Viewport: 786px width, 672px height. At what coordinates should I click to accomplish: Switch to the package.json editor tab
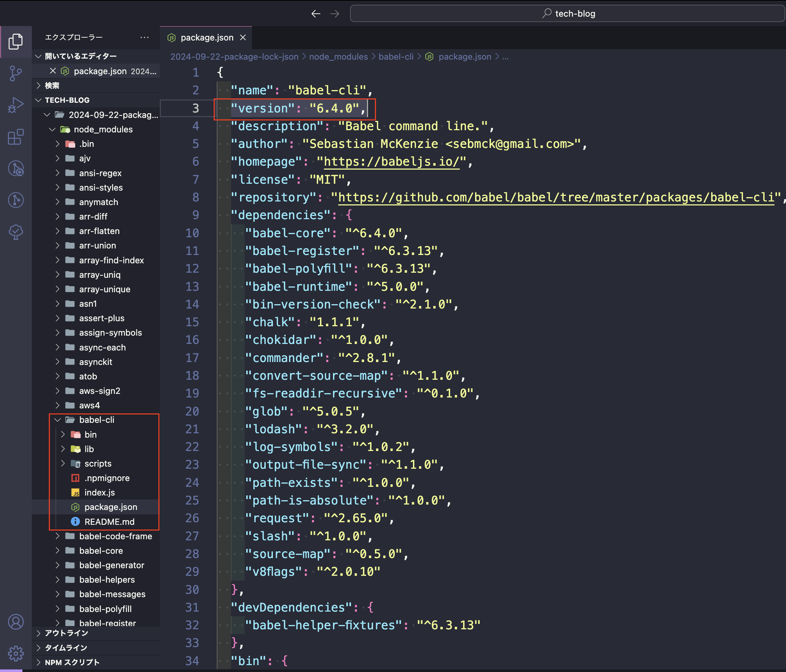(x=206, y=37)
